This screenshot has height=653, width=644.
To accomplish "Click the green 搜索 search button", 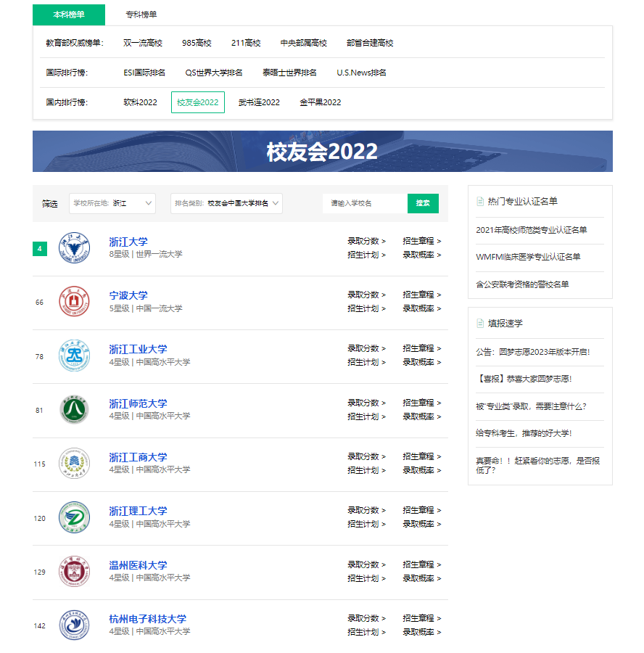I will [423, 203].
